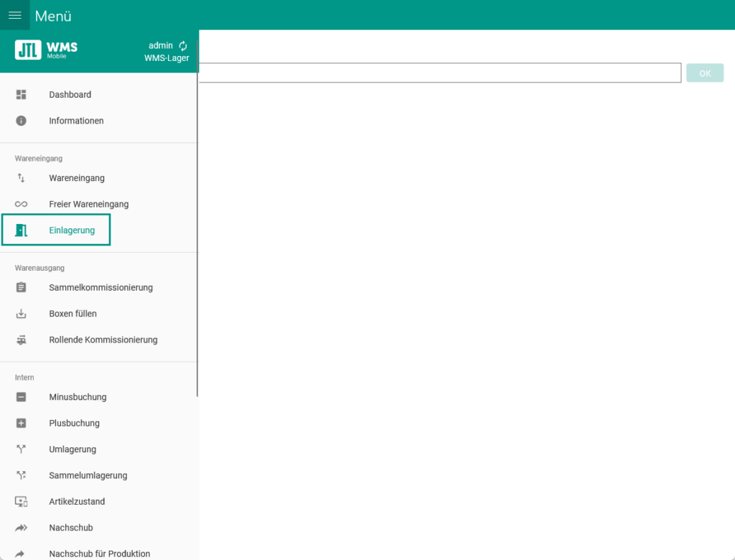Select the Wareneingang arrows icon

(21, 177)
